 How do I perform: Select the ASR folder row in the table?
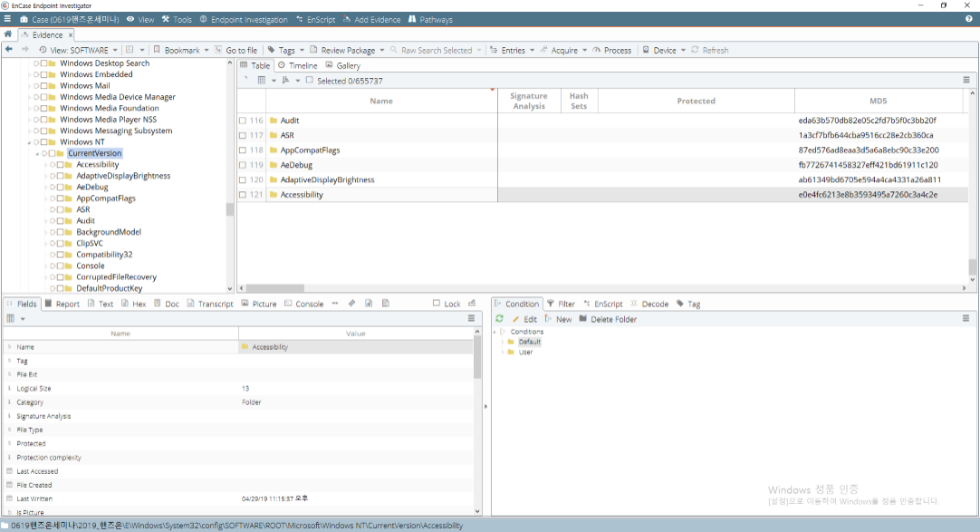[x=287, y=135]
